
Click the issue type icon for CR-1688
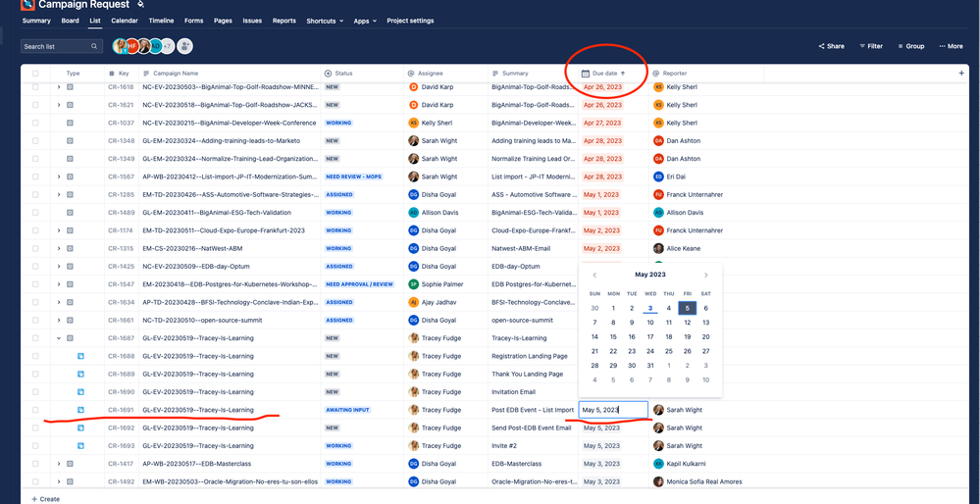(x=80, y=356)
